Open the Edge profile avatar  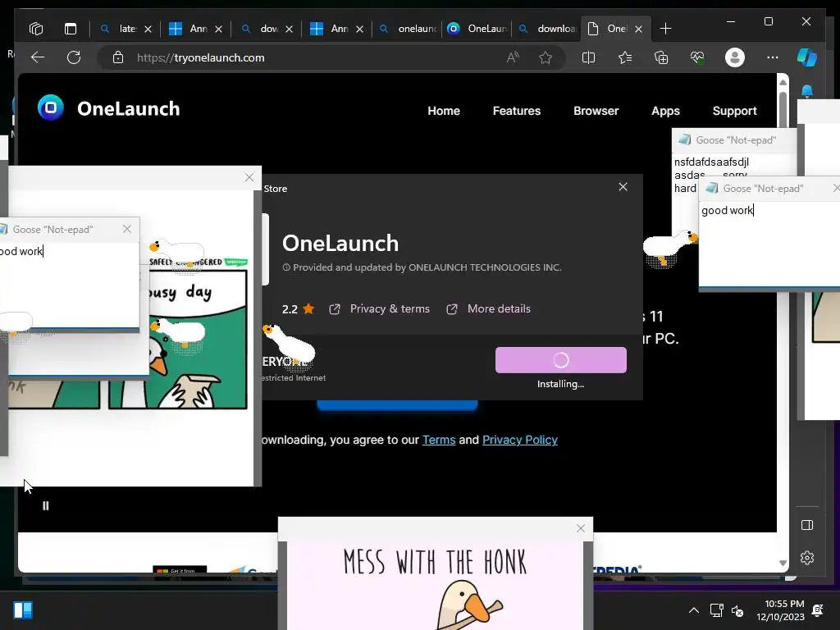click(x=734, y=57)
